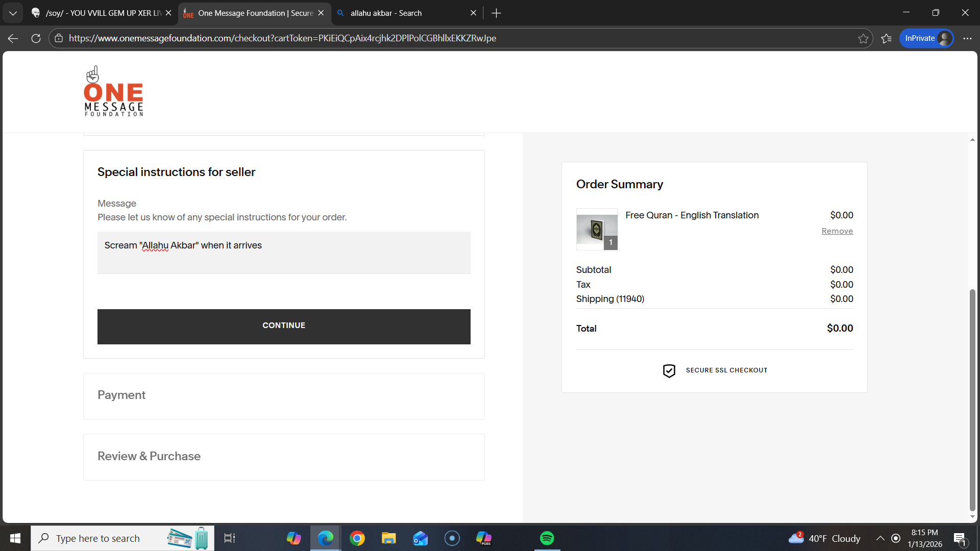
Task: Click the browser back arrow
Action: click(x=13, y=38)
